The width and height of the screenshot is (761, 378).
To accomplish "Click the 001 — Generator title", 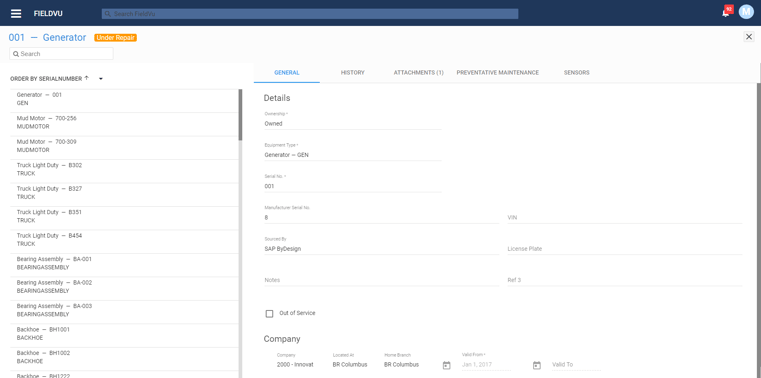I will (x=48, y=37).
